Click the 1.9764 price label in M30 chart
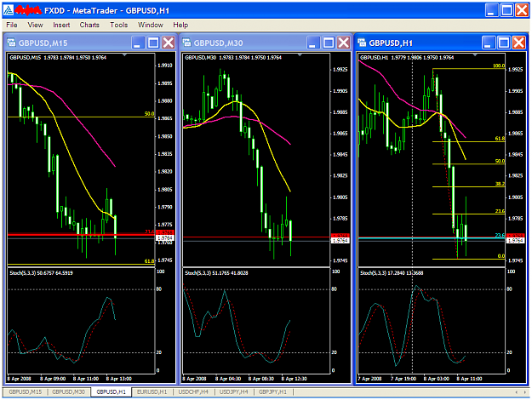This screenshot has height=400, width=532. [340, 241]
